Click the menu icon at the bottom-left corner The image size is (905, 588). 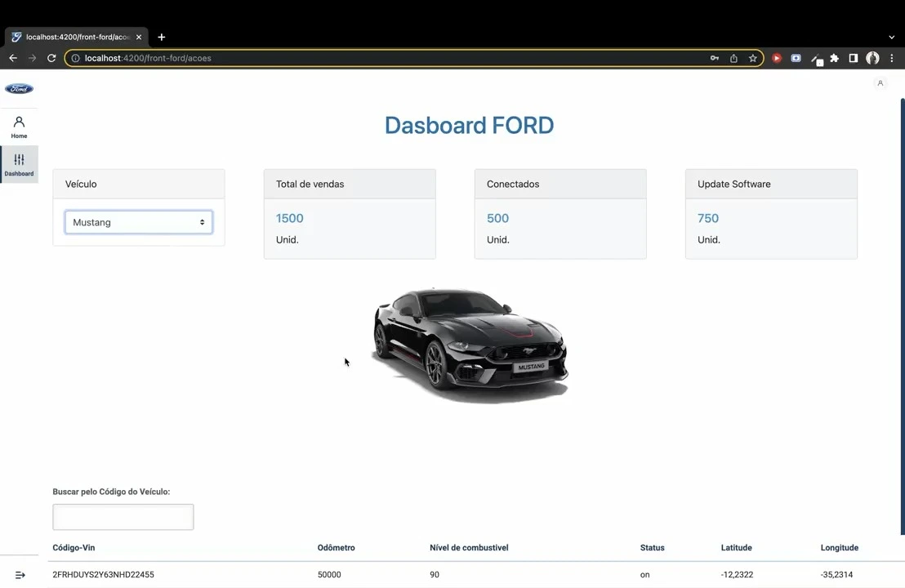pyautogui.click(x=20, y=574)
